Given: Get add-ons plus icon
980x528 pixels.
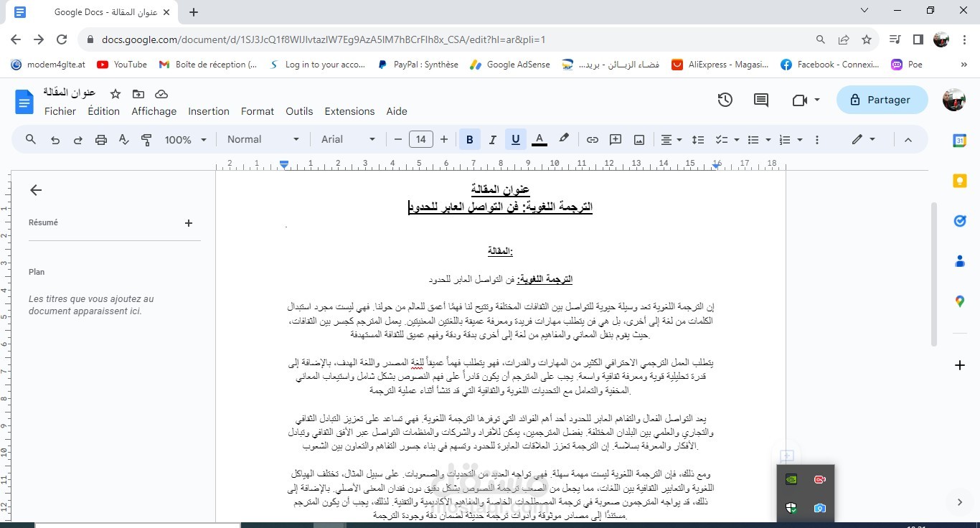Looking at the screenshot, I should coord(960,365).
